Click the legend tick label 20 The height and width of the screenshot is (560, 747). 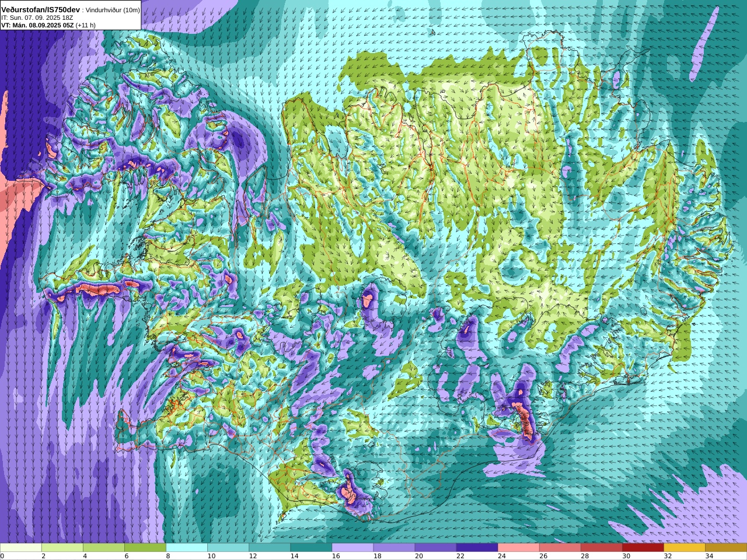click(x=418, y=556)
